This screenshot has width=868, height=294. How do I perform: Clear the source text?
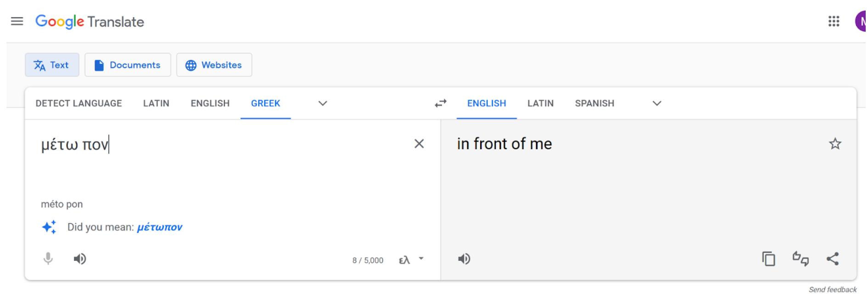419,144
